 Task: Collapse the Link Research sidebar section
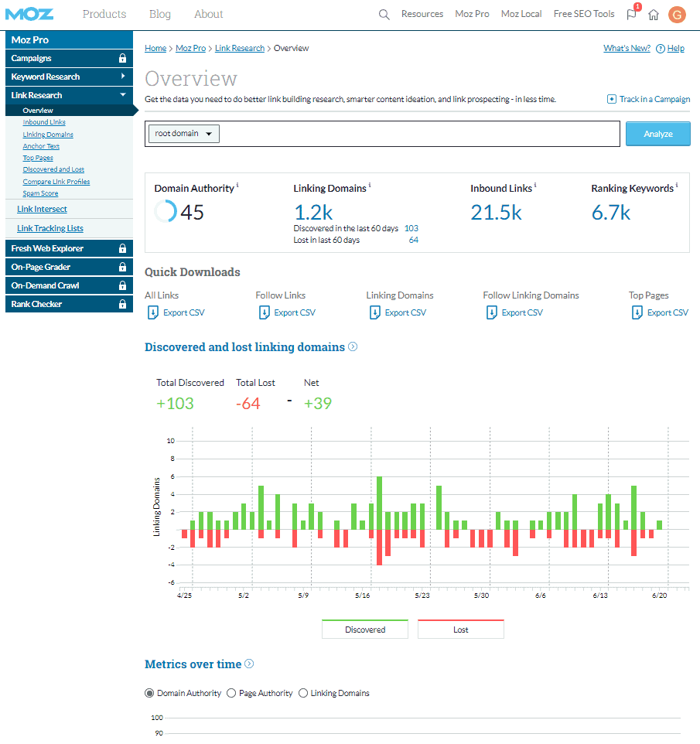[69, 95]
